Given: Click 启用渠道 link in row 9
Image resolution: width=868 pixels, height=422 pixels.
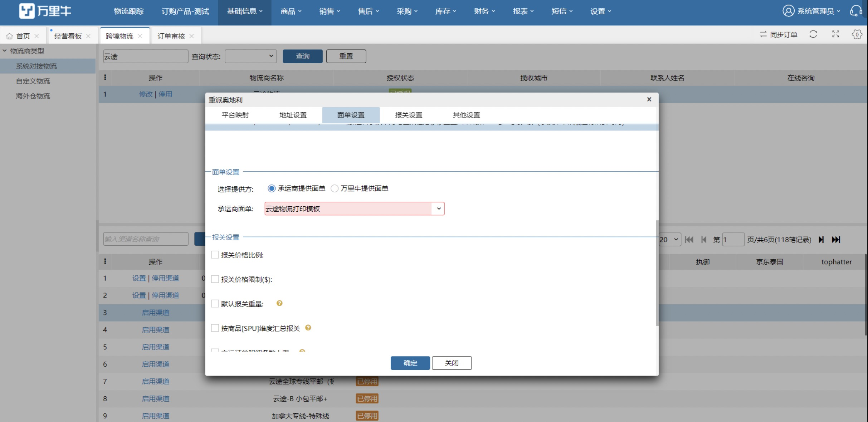Looking at the screenshot, I should coord(155,416).
